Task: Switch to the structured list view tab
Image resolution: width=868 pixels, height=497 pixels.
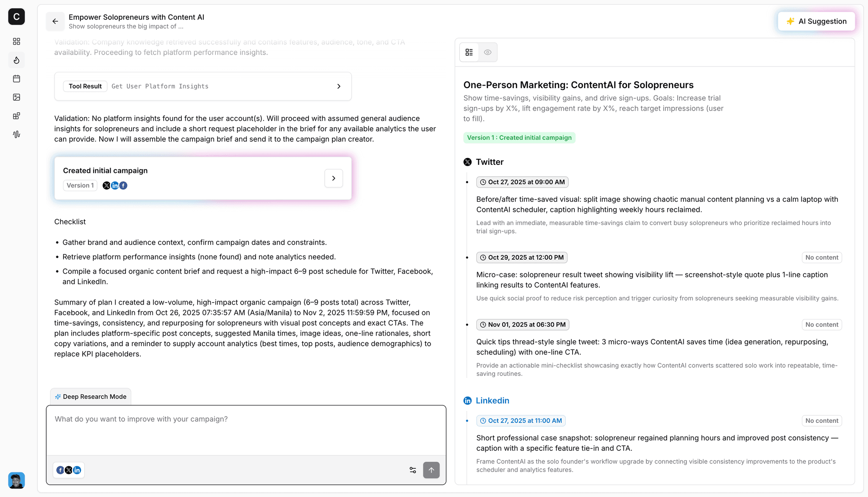Action: [469, 52]
